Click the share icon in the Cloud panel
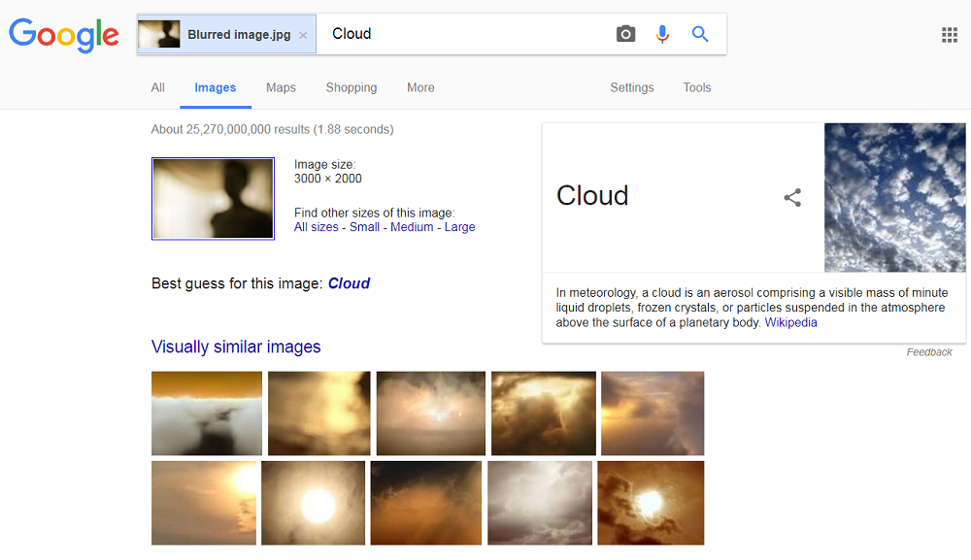This screenshot has height=560, width=971. pyautogui.click(x=792, y=197)
